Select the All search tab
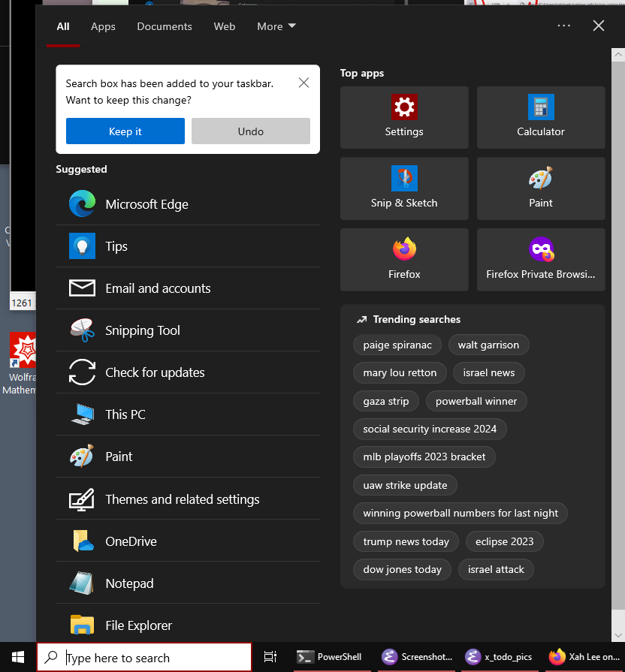Viewport: 625px width, 672px height. pyautogui.click(x=63, y=26)
